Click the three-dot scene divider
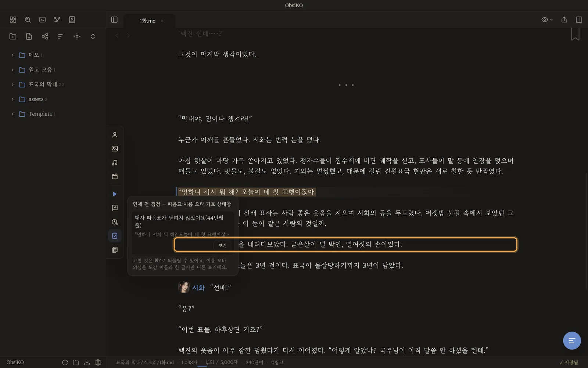This screenshot has width=588, height=368. pyautogui.click(x=346, y=85)
